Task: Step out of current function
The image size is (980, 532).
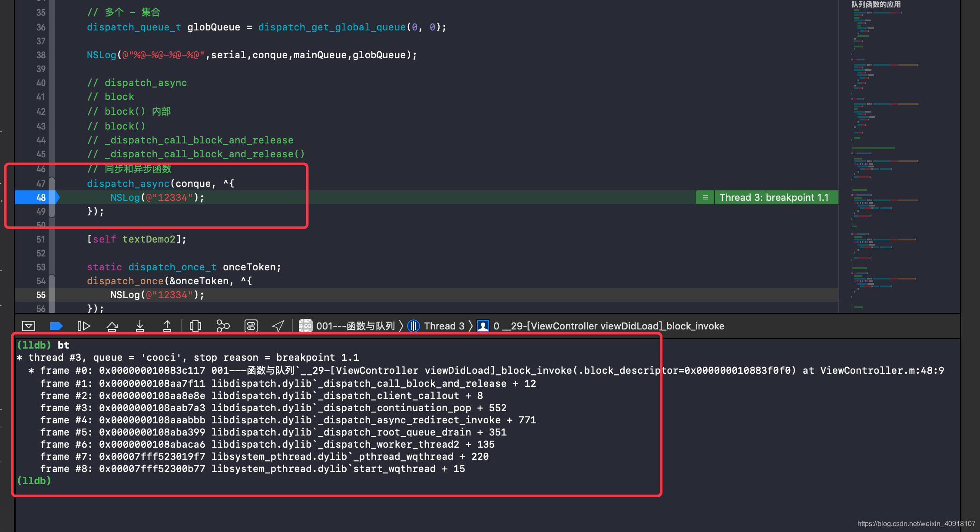Action: [167, 326]
